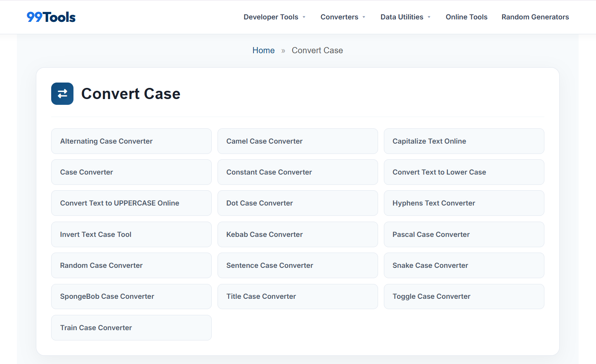Open the Snake Case Converter
The height and width of the screenshot is (364, 596).
pos(464,265)
